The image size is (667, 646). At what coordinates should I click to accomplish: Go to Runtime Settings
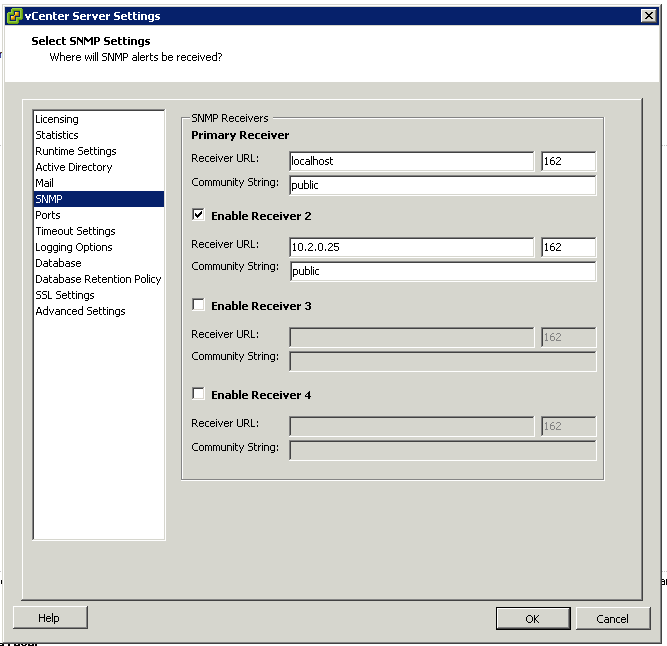98,151
